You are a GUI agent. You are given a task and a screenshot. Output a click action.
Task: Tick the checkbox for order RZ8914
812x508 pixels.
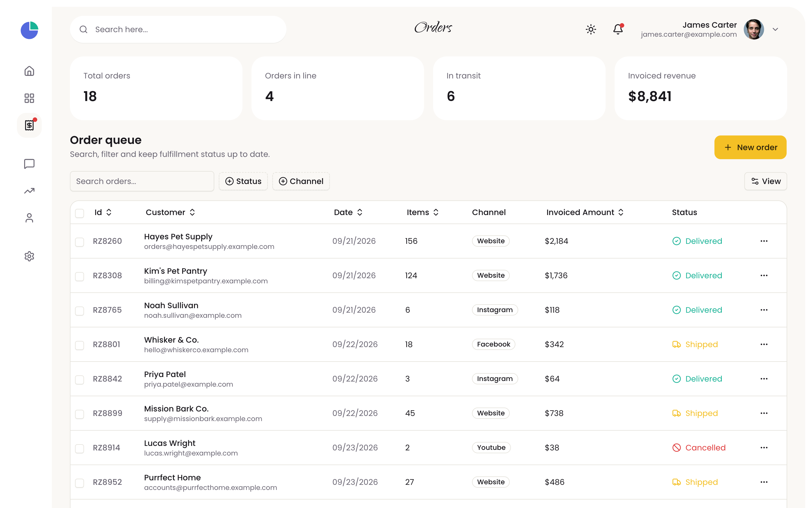pos(80,448)
